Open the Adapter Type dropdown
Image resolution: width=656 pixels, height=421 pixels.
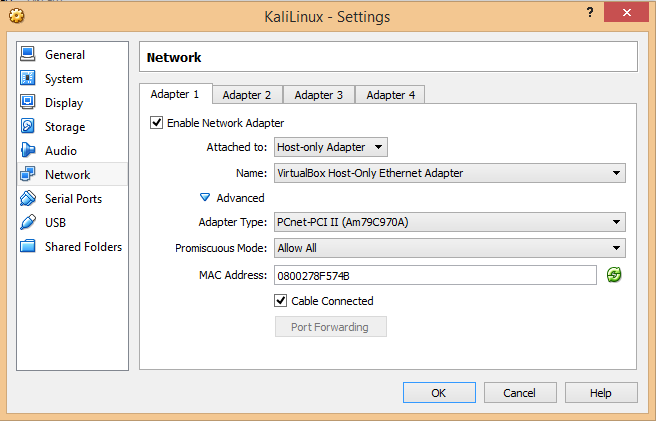(x=450, y=222)
